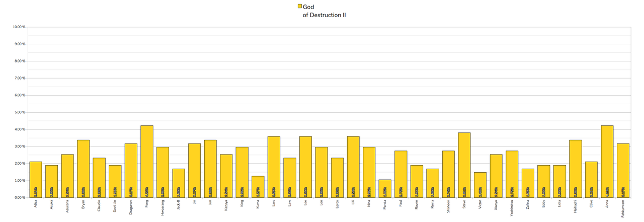
Task: Click the yellow legend swatch for God of Destruction II
Action: coord(300,7)
